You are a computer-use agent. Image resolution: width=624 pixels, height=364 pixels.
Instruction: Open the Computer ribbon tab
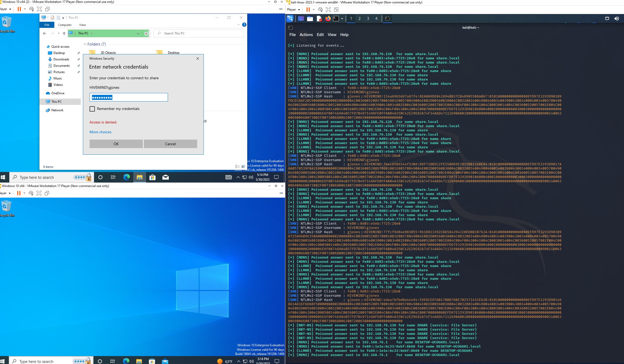(65, 25)
